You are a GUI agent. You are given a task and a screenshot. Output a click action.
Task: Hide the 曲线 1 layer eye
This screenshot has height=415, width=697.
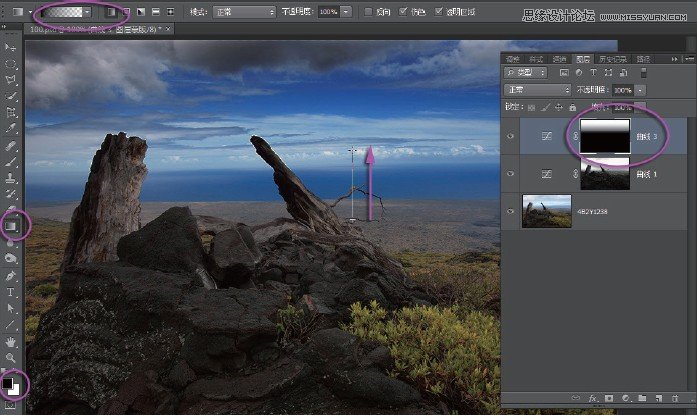pyautogui.click(x=510, y=174)
